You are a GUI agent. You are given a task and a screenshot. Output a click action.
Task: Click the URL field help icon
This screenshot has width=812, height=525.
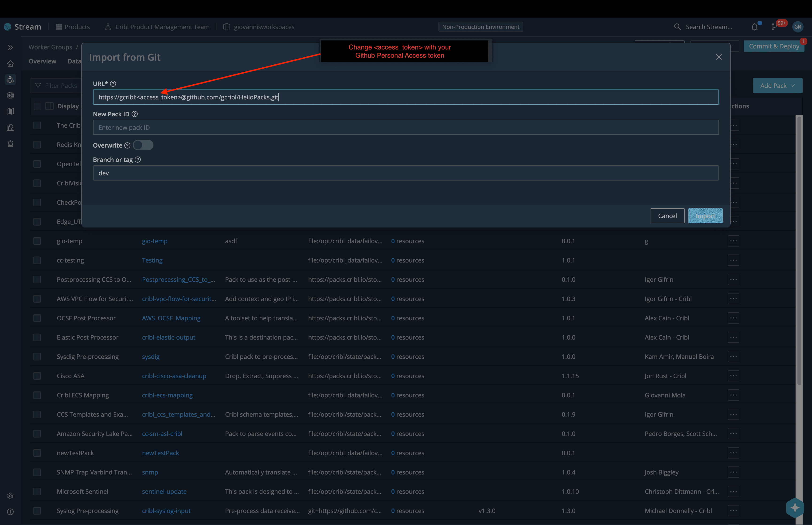[x=113, y=83]
